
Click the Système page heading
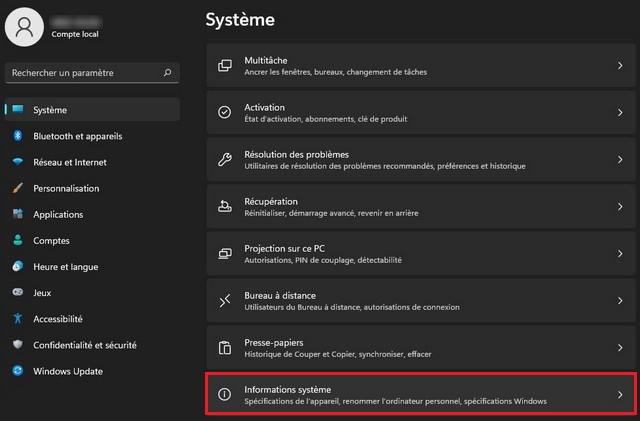[x=240, y=20]
